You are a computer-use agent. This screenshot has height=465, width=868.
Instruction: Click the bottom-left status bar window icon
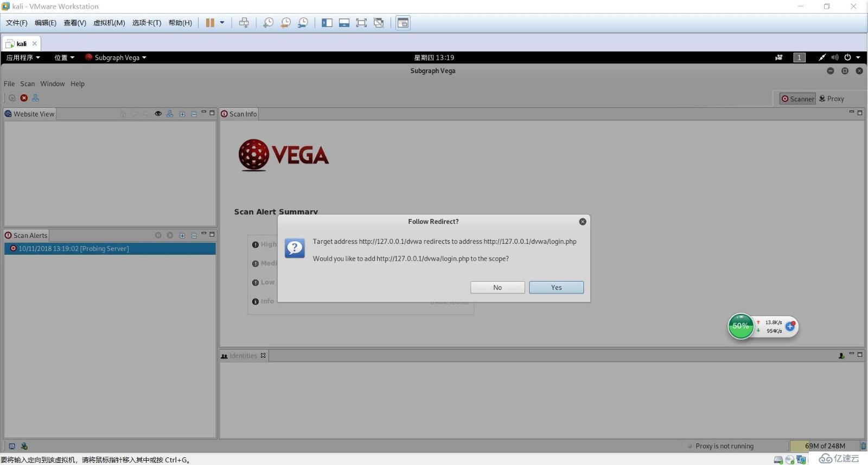pyautogui.click(x=12, y=446)
